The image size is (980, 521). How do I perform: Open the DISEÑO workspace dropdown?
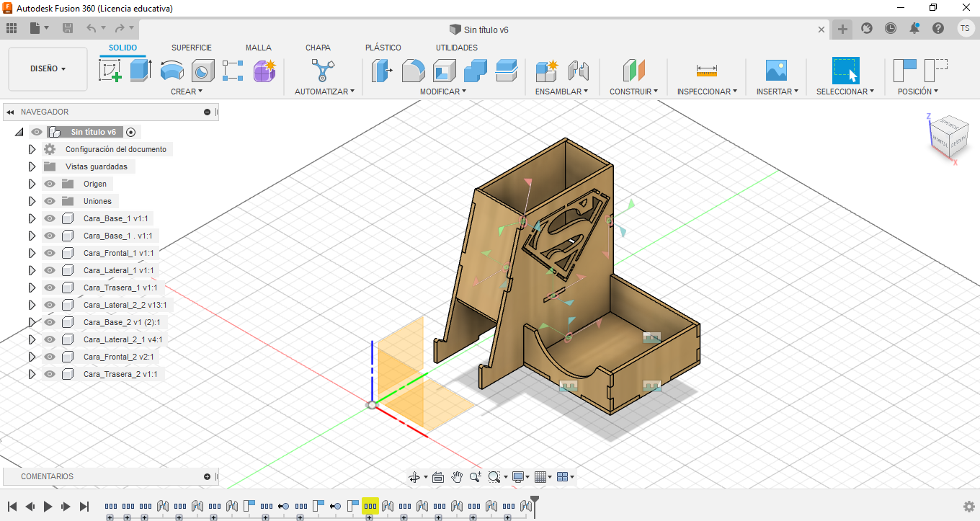(48, 69)
